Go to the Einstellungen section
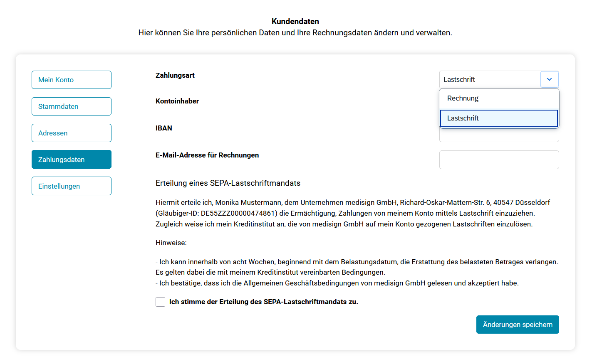This screenshot has width=592, height=364. click(71, 186)
